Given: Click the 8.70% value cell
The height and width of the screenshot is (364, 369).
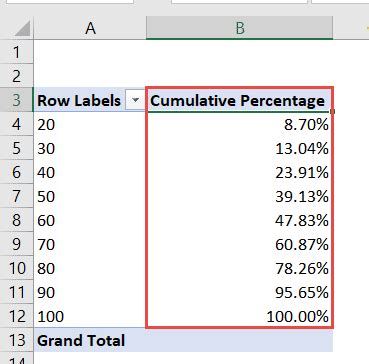Looking at the screenshot, I should [239, 124].
